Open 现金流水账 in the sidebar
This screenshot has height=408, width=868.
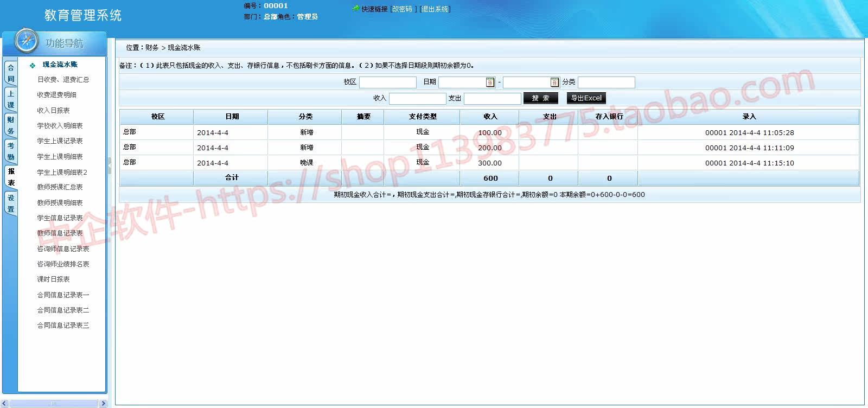pyautogui.click(x=60, y=65)
